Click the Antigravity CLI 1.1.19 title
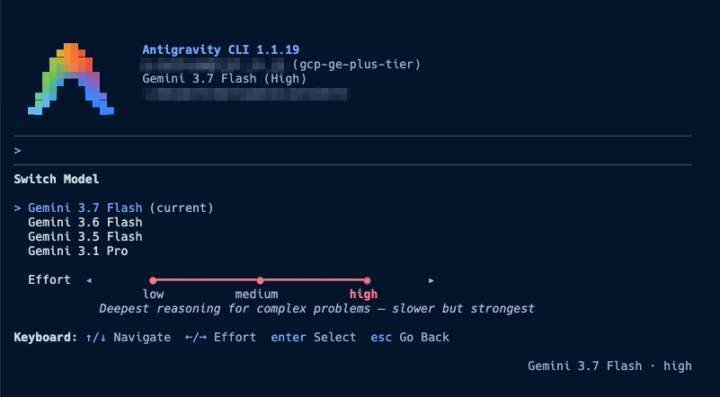 tap(221, 50)
